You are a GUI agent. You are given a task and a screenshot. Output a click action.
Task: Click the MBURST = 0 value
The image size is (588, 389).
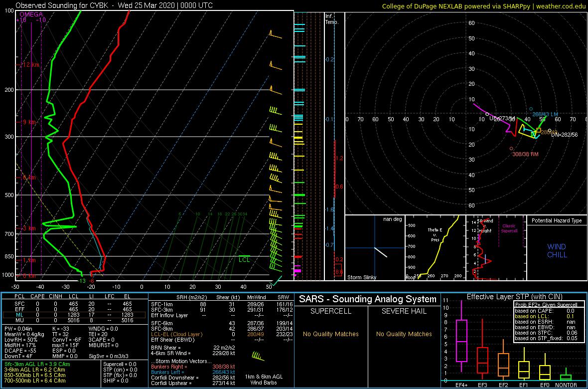pos(104,346)
